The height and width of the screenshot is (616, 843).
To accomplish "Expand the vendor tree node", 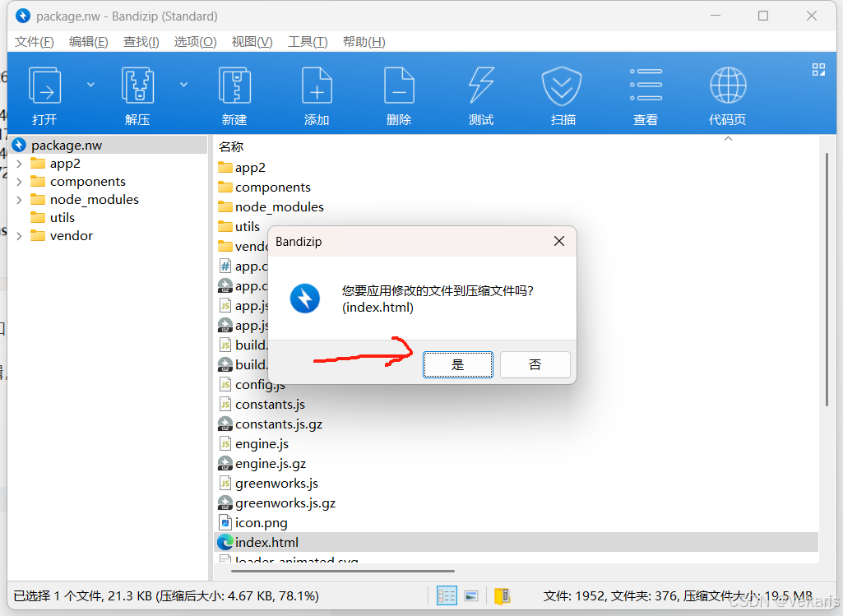I will point(20,236).
